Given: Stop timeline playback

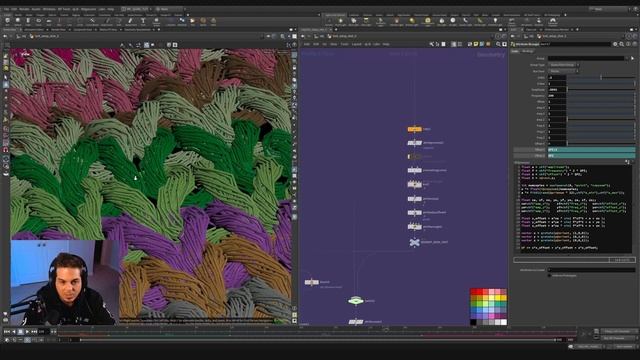Looking at the screenshot, I should (x=20, y=332).
